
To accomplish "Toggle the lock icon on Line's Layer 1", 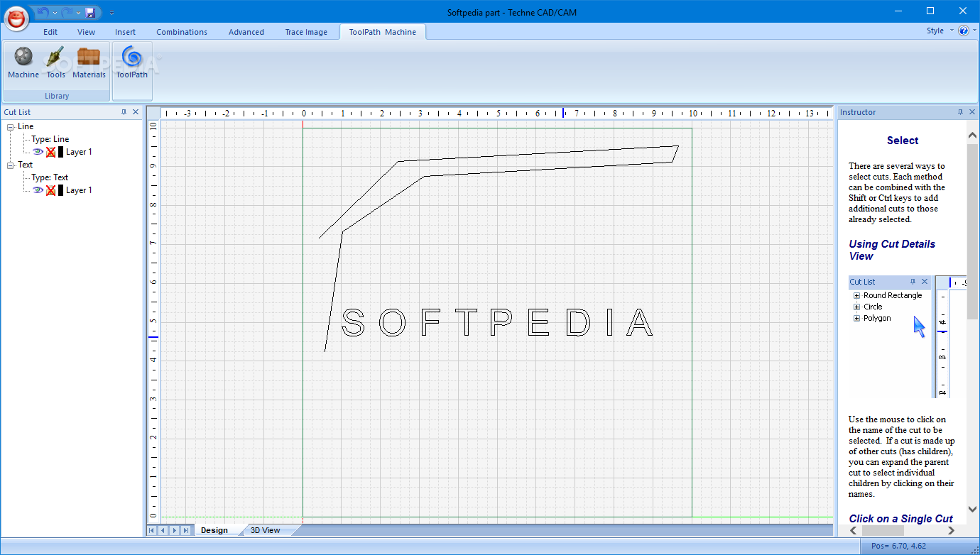I will coord(50,152).
